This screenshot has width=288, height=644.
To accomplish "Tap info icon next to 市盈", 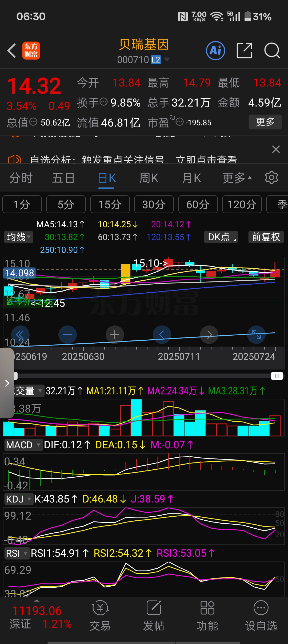I will [x=180, y=122].
